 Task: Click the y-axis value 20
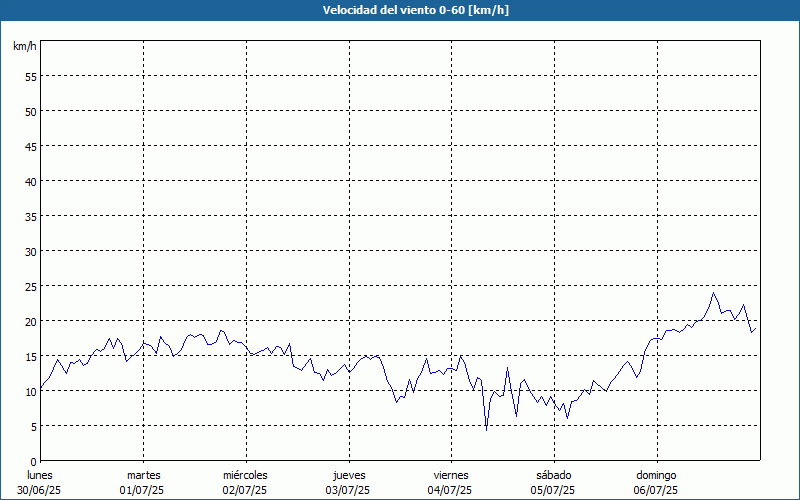[31, 321]
